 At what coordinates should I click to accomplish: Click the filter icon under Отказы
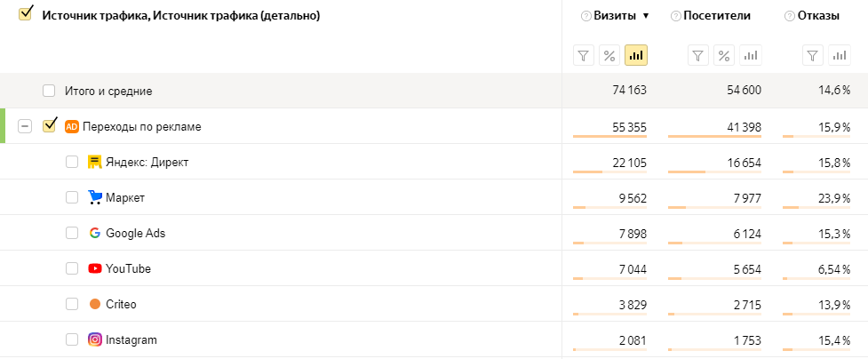click(813, 56)
